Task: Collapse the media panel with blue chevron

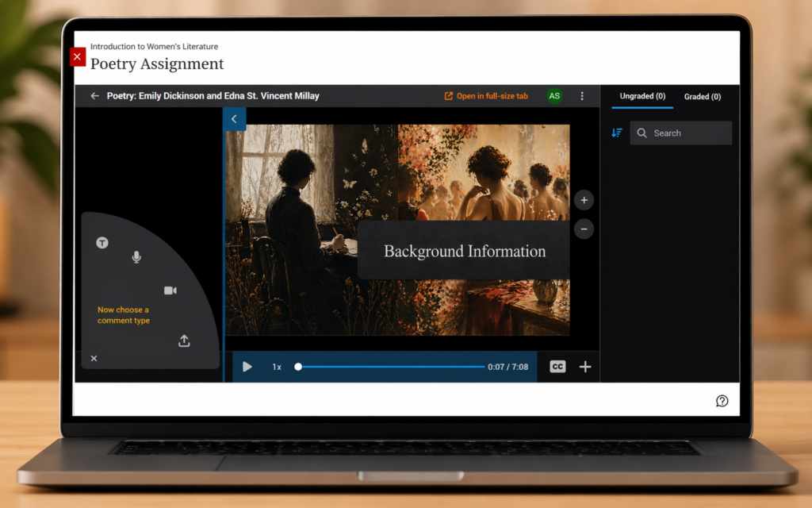Action: click(x=234, y=118)
